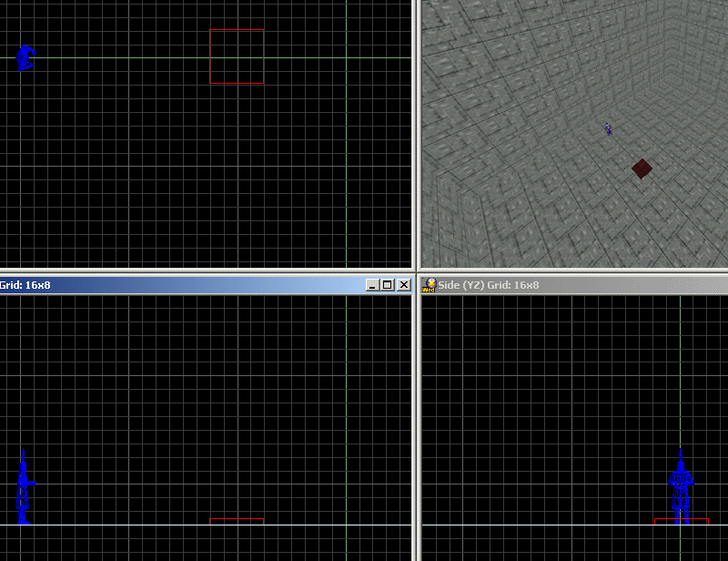Click the dark red cube in 3D view

click(x=642, y=168)
